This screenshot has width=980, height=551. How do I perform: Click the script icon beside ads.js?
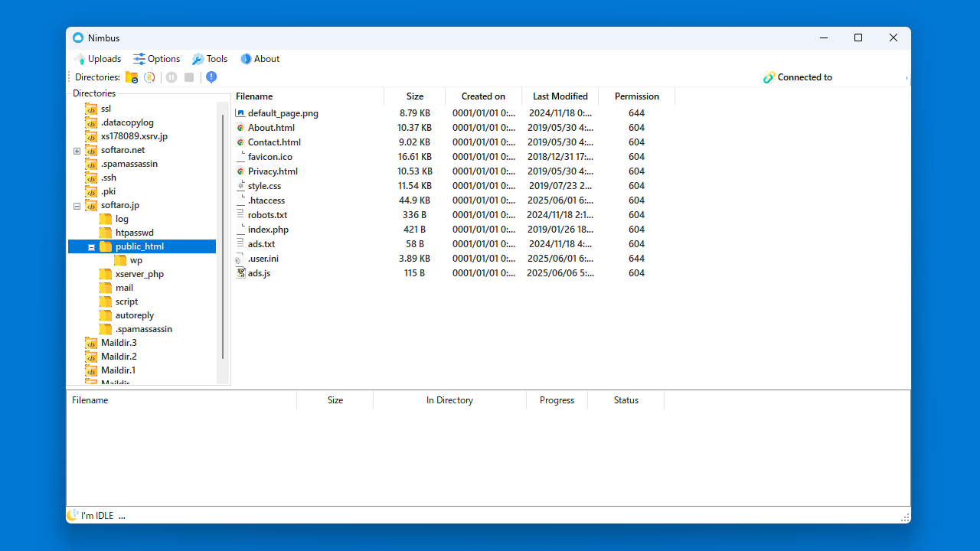[240, 273]
